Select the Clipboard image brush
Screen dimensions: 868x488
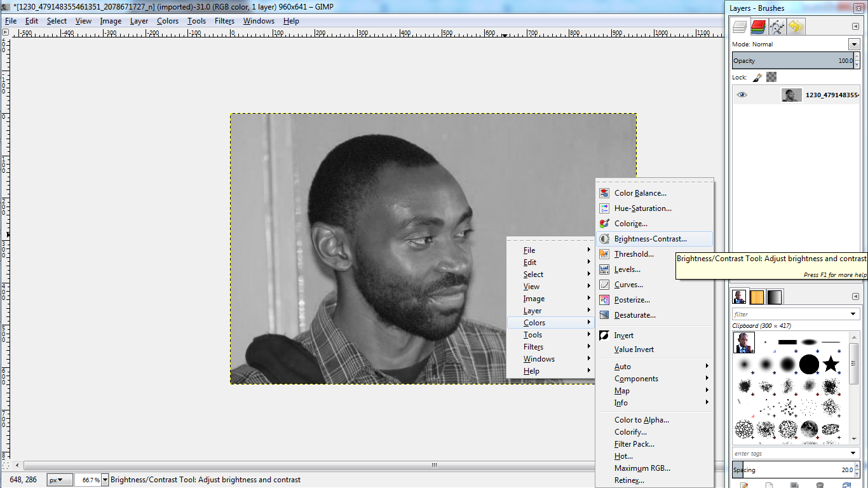[744, 342]
